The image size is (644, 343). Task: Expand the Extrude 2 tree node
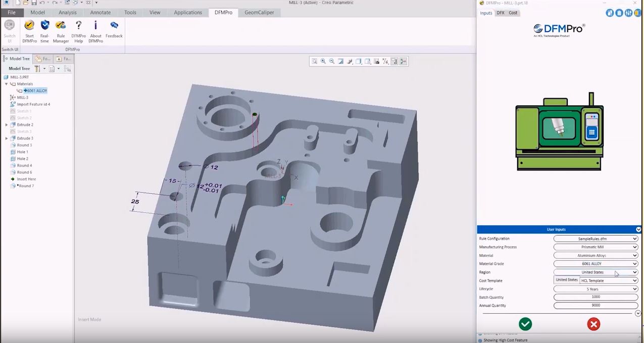[7, 125]
